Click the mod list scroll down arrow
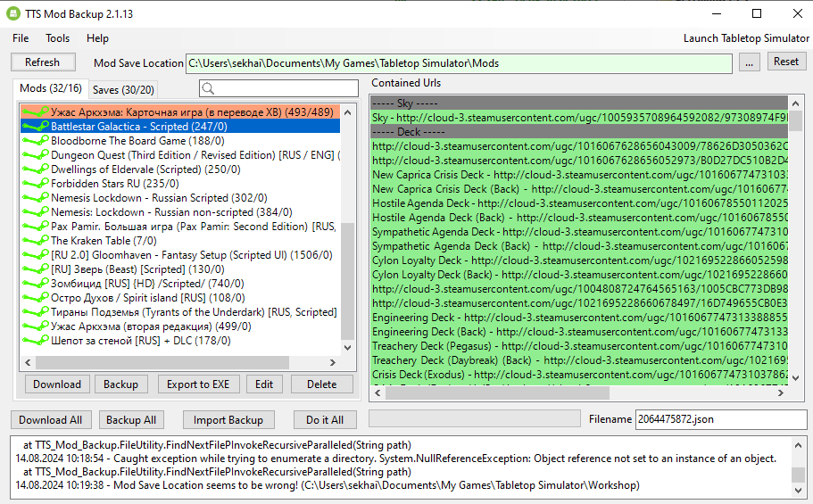 coord(348,347)
